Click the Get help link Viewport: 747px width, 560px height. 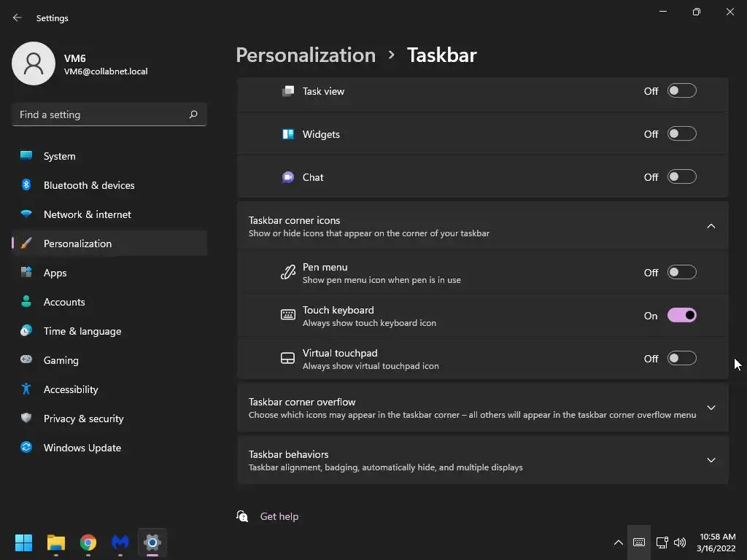[279, 516]
